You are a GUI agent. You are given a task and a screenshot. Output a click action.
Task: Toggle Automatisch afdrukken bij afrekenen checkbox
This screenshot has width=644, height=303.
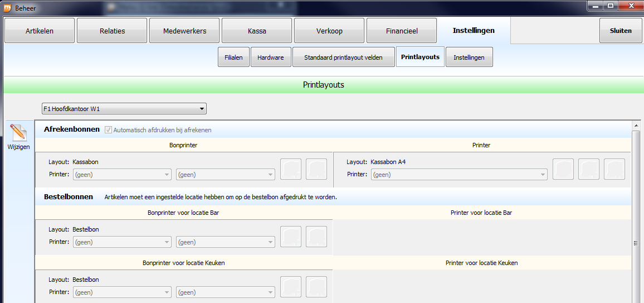pos(109,129)
